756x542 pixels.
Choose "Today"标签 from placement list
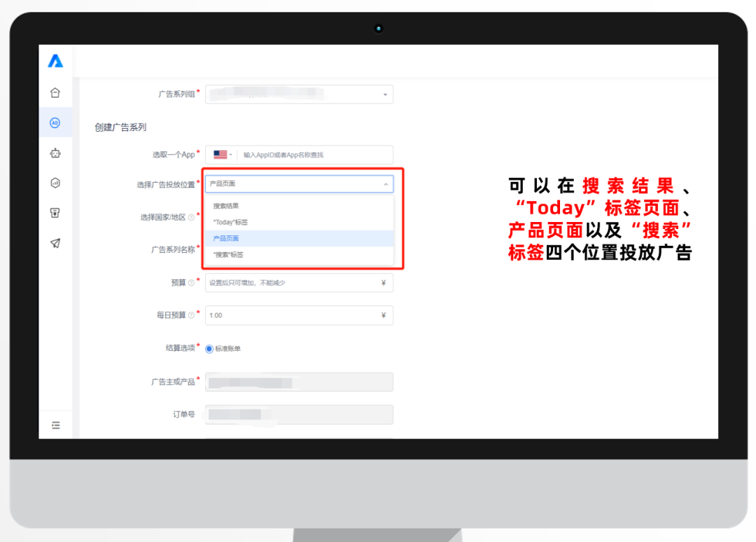pyautogui.click(x=300, y=222)
